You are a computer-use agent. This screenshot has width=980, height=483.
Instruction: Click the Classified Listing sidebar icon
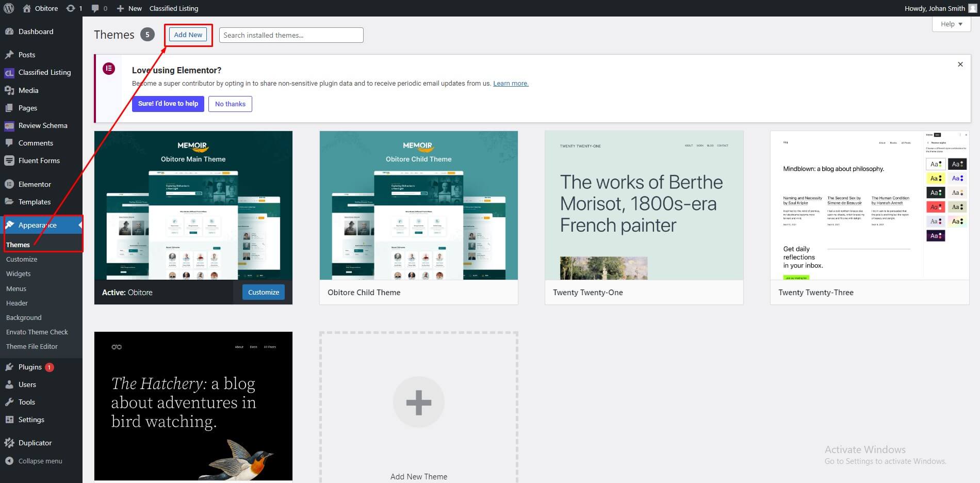click(x=9, y=73)
